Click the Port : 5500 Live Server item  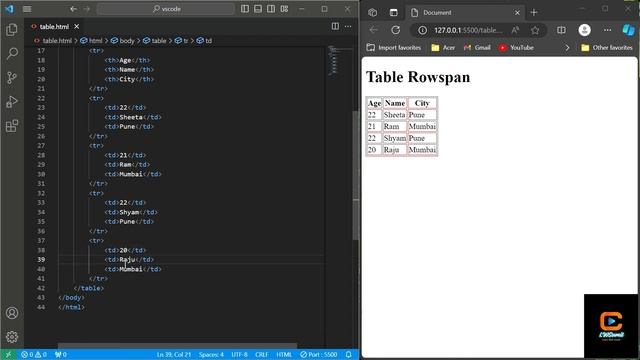coord(319,354)
